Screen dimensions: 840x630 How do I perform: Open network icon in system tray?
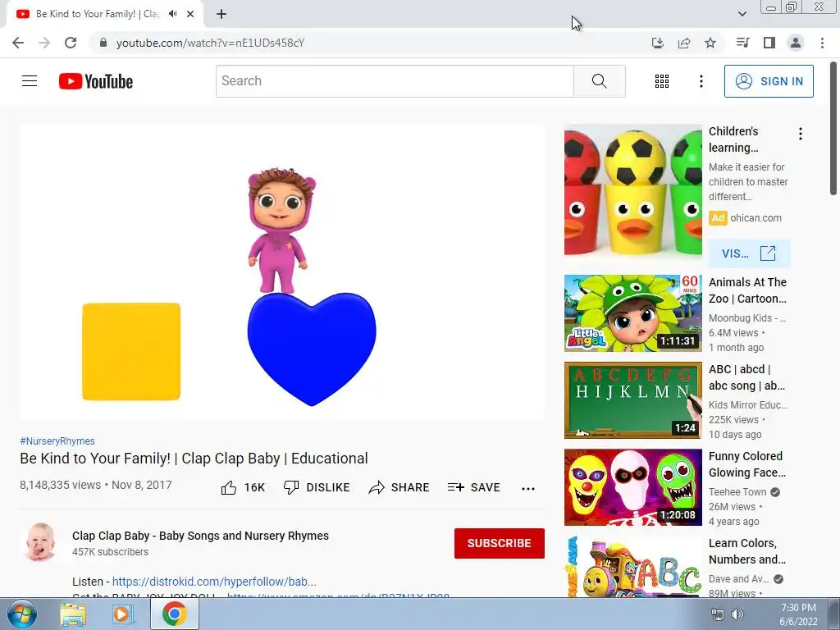tap(717, 614)
